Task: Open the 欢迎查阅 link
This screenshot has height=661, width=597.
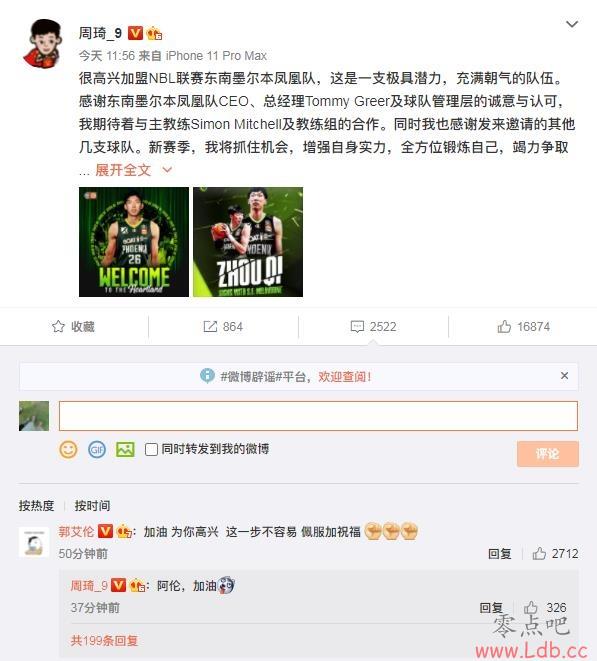Action: 345,376
